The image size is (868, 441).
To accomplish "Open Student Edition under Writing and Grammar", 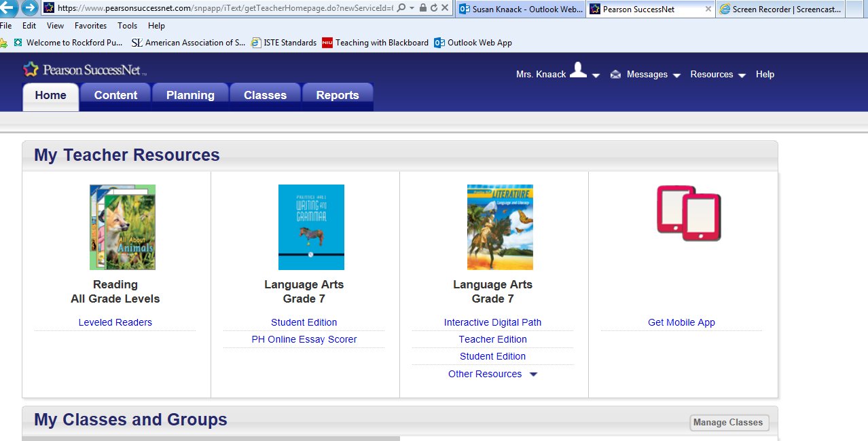I will [x=304, y=322].
